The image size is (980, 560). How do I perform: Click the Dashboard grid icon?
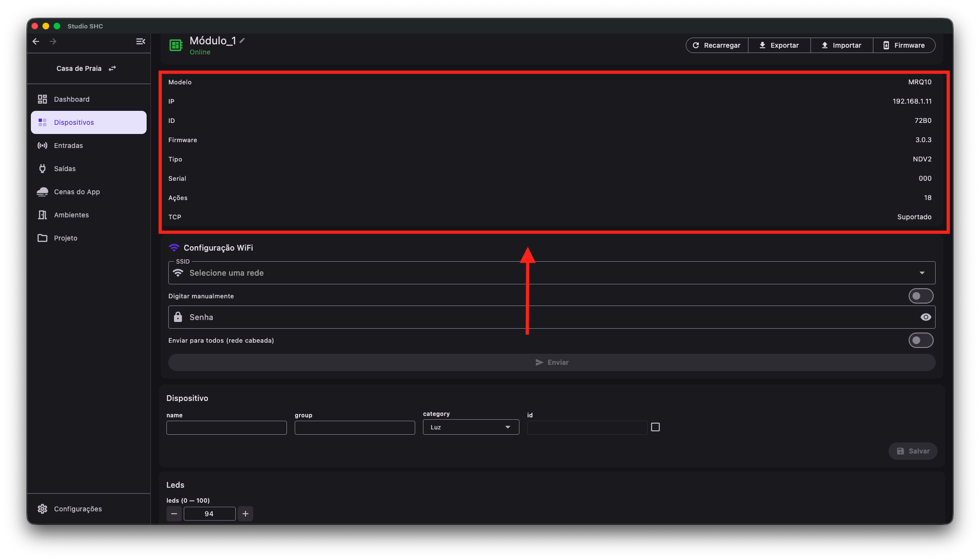point(42,99)
